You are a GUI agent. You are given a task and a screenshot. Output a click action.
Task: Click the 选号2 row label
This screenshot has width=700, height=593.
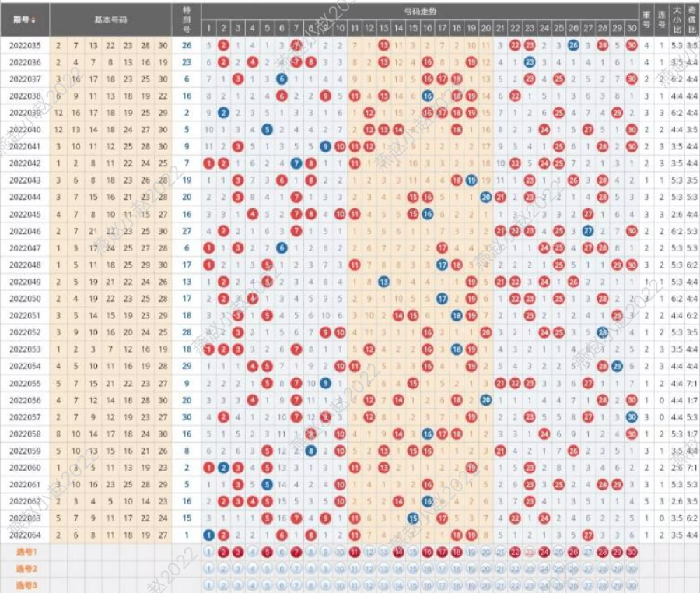pos(26,568)
